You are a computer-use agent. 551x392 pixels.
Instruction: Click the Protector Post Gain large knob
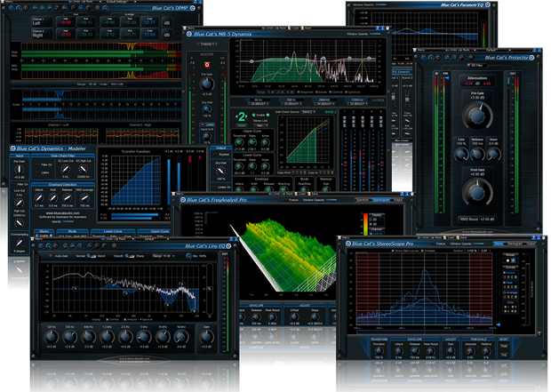click(x=477, y=192)
